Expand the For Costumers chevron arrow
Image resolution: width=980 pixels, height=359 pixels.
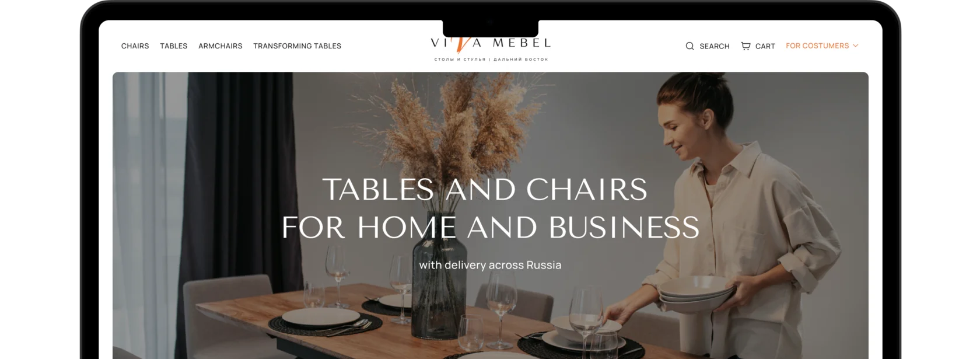pos(856,46)
